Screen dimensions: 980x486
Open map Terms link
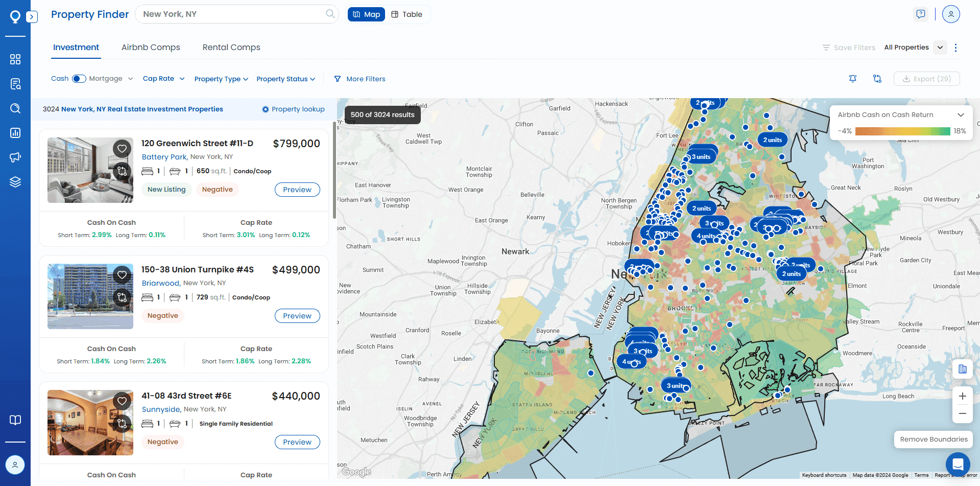tap(921, 475)
